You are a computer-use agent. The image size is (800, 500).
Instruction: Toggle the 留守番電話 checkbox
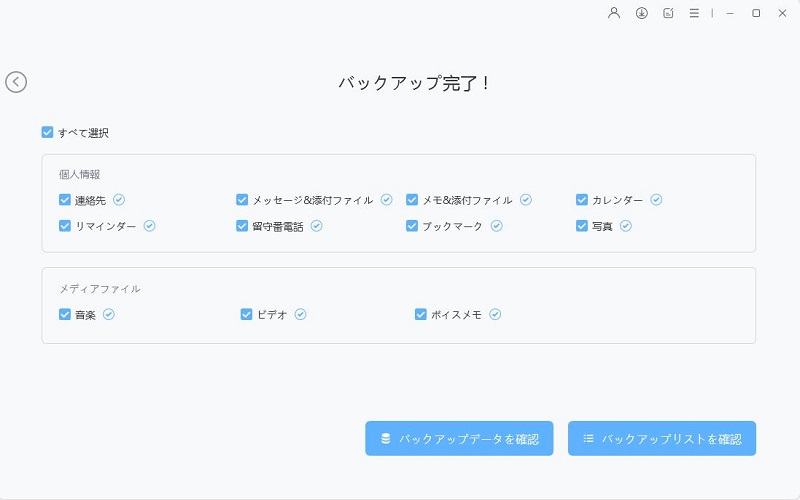[242, 226]
